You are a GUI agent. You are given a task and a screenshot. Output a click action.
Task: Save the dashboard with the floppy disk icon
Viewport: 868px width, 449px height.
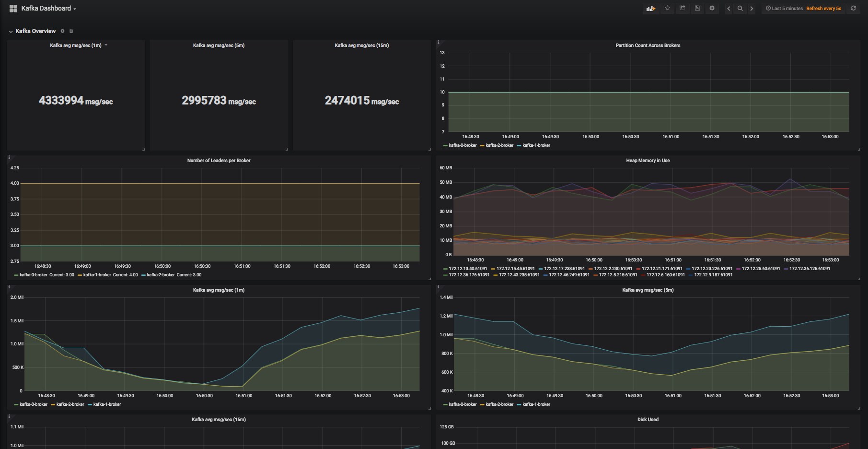[x=697, y=8]
